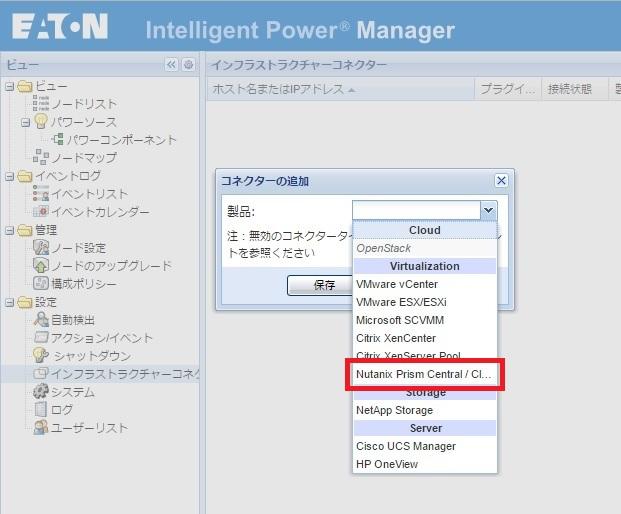Open the view panel settings gear icon
This screenshot has width=621, height=514.
(189, 65)
